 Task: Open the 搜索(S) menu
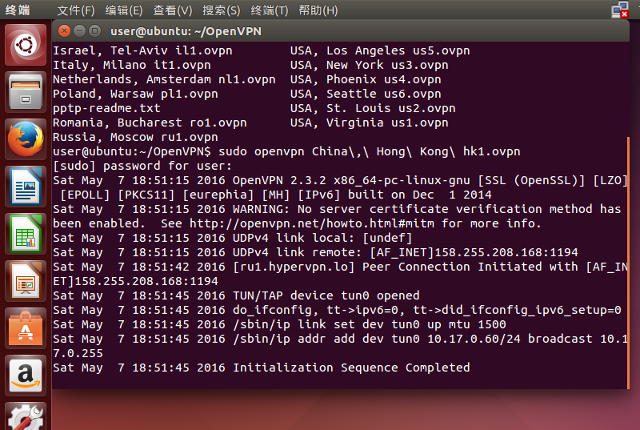coord(221,10)
